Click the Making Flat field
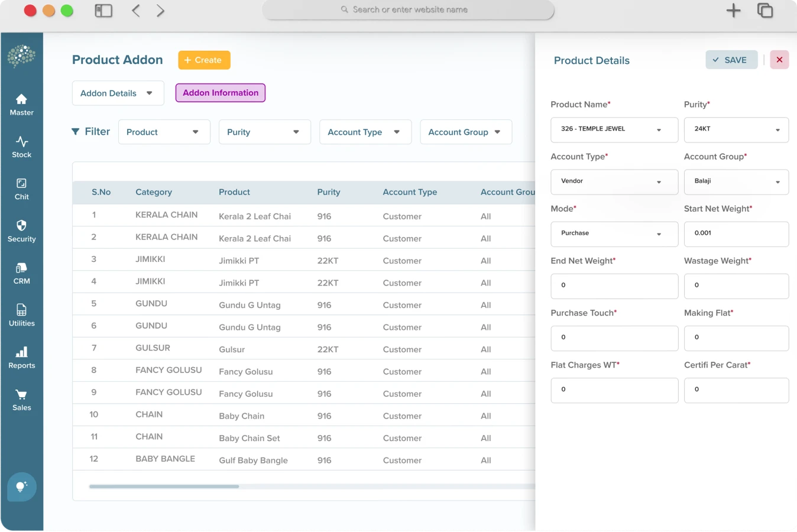Image resolution: width=797 pixels, height=532 pixels. (736, 338)
